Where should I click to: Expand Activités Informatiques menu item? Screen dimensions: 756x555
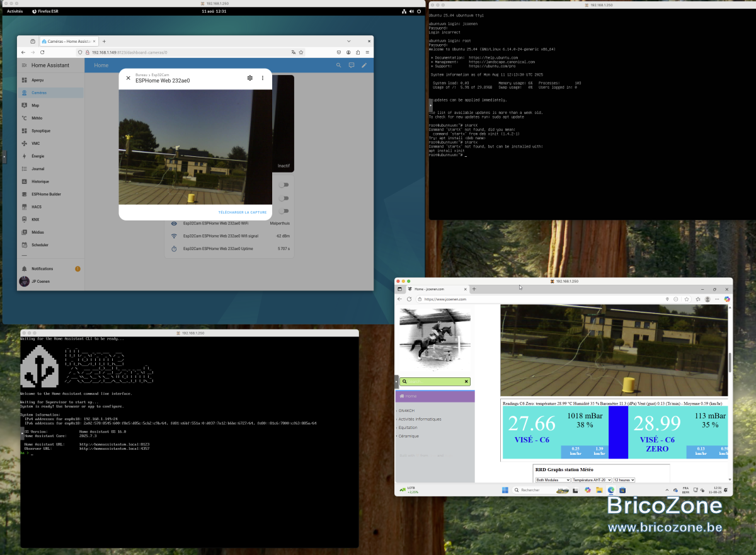[419, 419]
